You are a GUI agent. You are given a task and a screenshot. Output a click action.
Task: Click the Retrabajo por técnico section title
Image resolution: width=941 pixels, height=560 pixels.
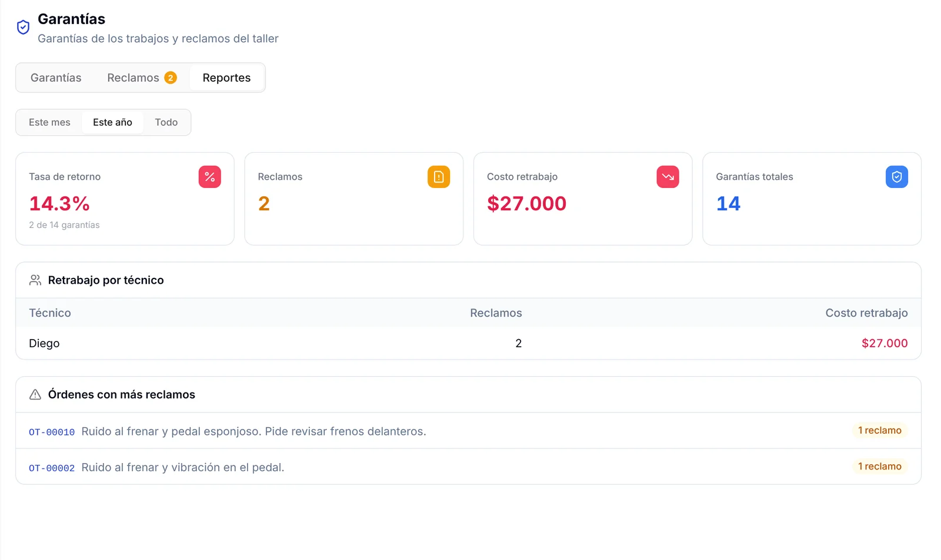coord(106,280)
